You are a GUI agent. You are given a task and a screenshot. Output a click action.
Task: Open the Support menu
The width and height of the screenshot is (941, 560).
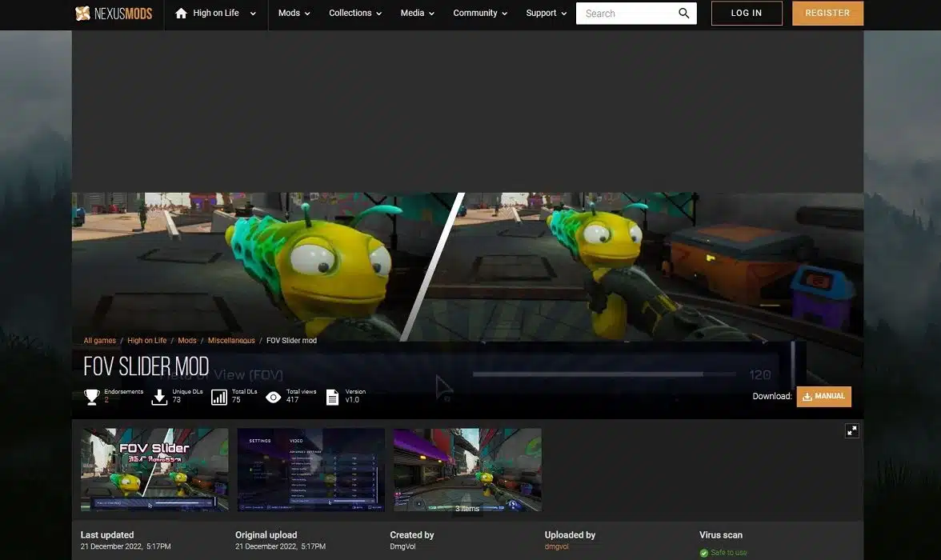(547, 14)
